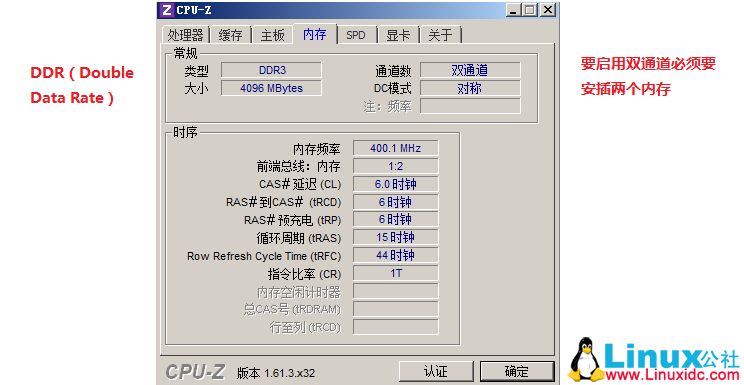The width and height of the screenshot is (744, 385).
Task: Click the 确定 button
Action: click(x=517, y=371)
